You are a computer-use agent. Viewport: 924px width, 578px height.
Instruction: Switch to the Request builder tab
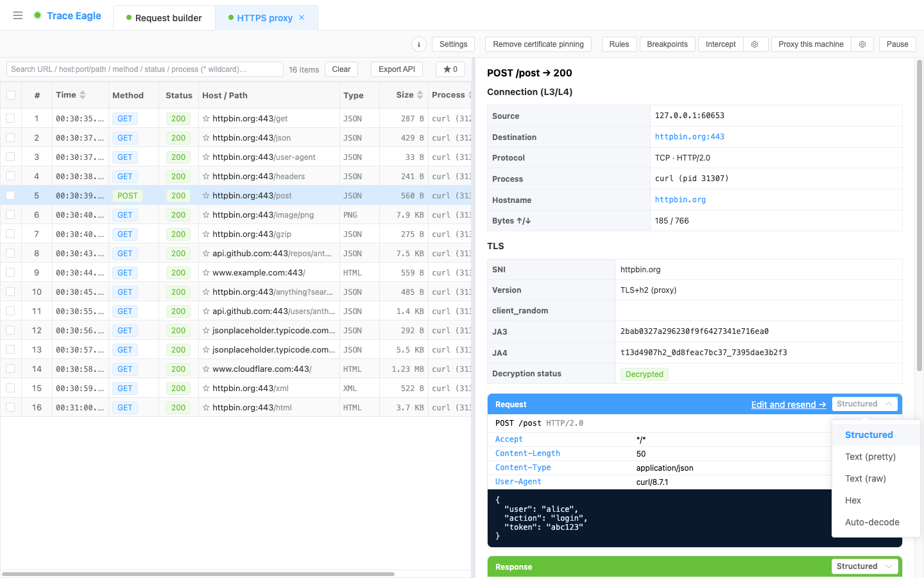click(x=164, y=18)
